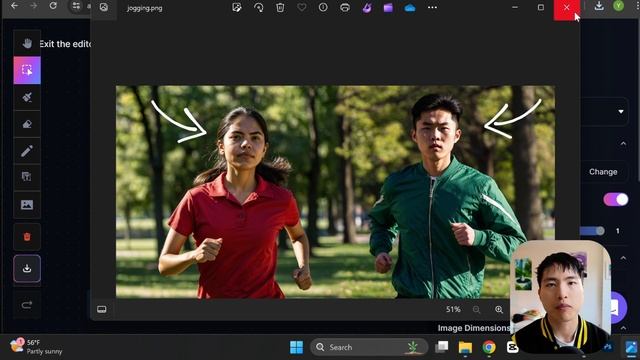
Task: Open the Clipchamp icon in Photos toolbar
Action: tap(388, 7)
